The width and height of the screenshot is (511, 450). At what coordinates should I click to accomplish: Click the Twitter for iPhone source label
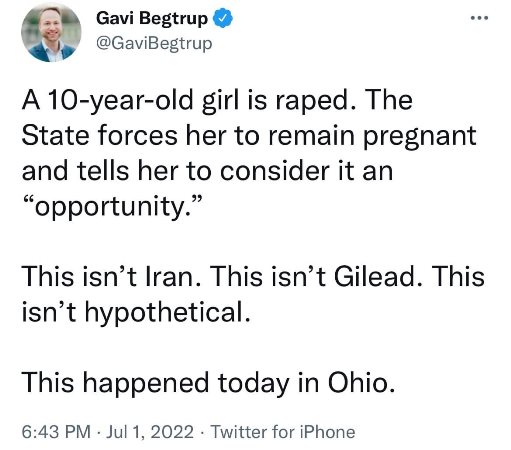(283, 432)
